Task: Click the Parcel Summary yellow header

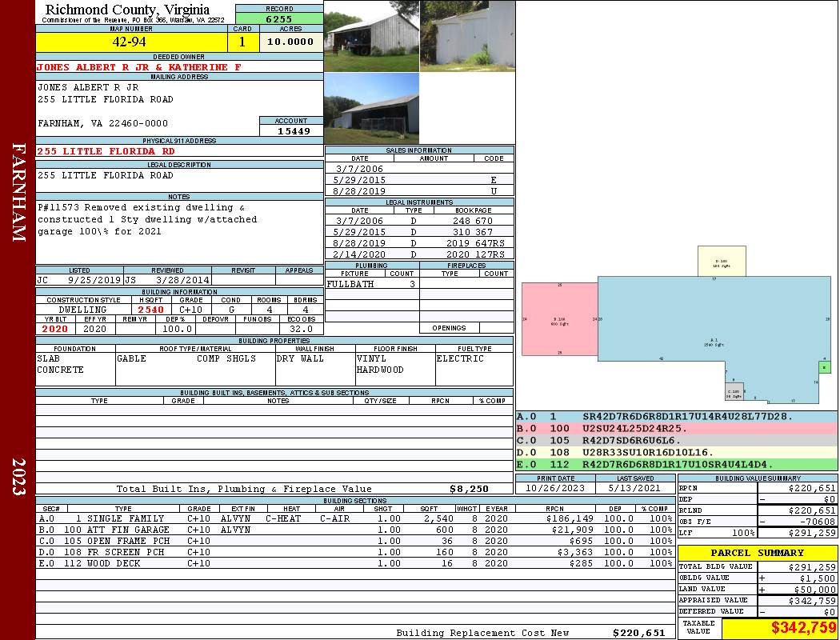Action: coord(757,553)
